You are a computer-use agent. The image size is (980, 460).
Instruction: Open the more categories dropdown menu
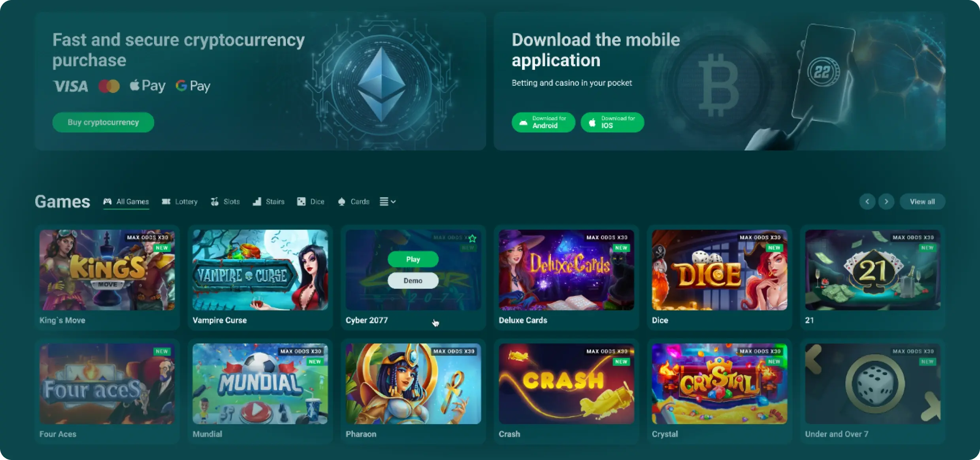[x=388, y=202]
